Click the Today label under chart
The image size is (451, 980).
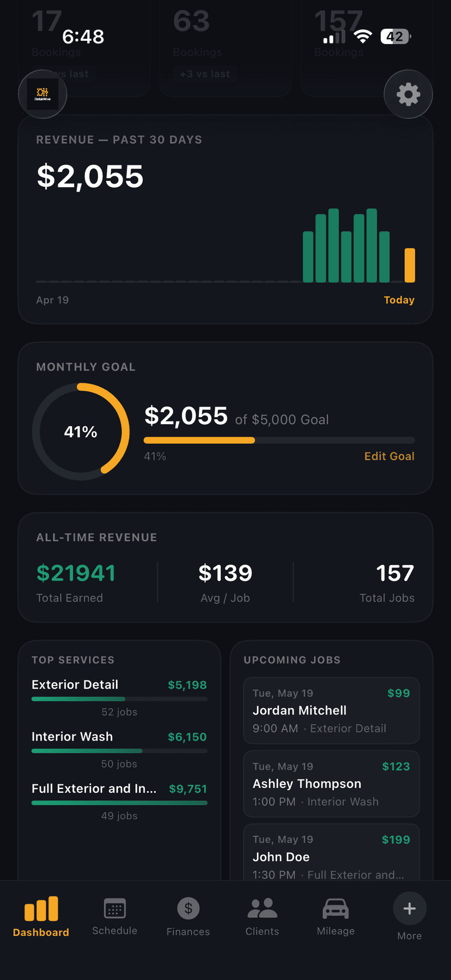coord(399,300)
